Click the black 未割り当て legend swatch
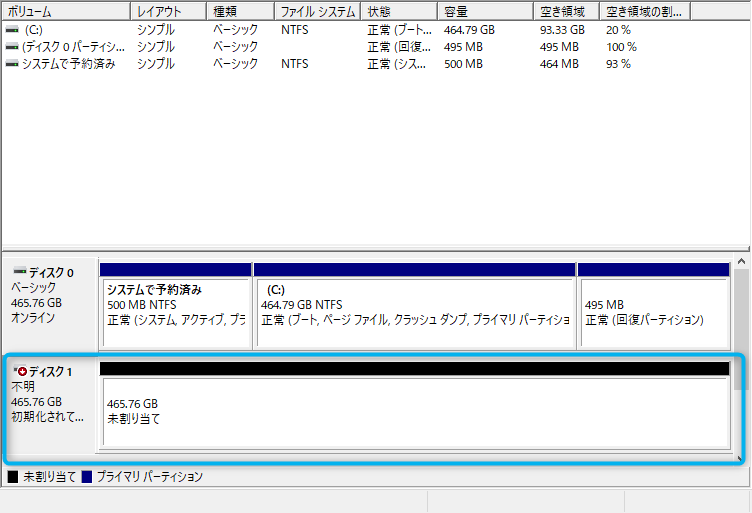The width and height of the screenshot is (752, 513). [13, 477]
